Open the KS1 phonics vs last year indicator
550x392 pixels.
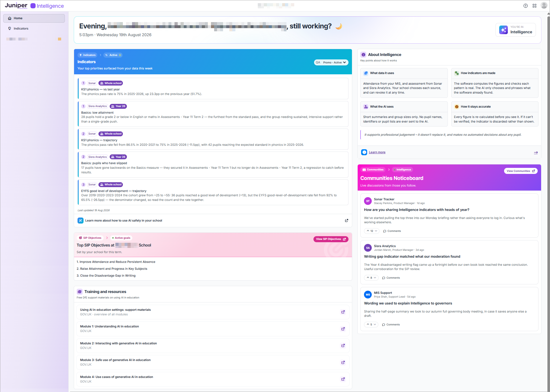(213, 89)
